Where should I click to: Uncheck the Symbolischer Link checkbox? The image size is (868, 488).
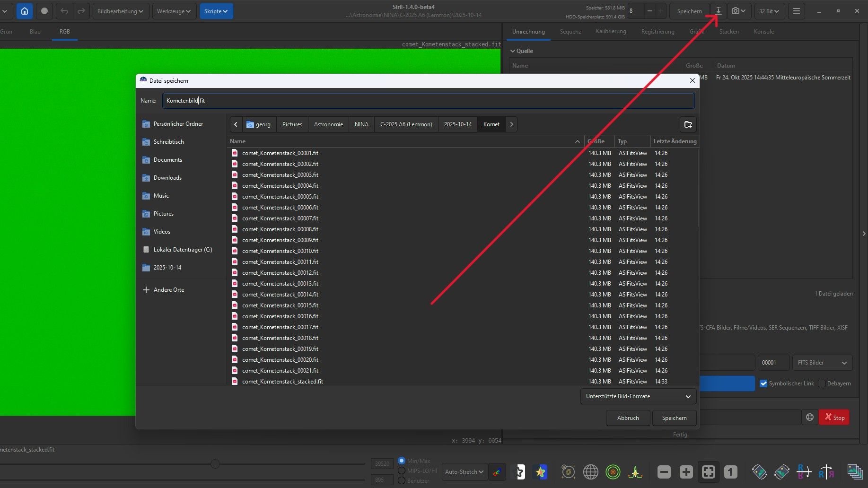pyautogui.click(x=763, y=383)
